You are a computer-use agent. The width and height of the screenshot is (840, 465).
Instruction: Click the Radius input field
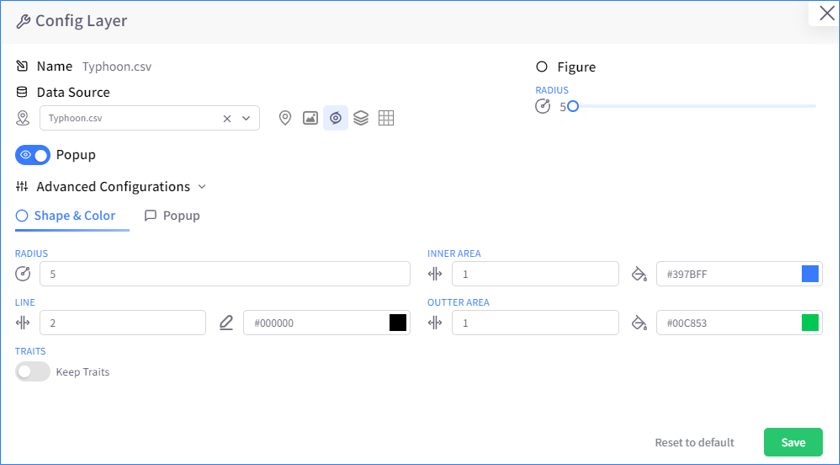tap(225, 274)
